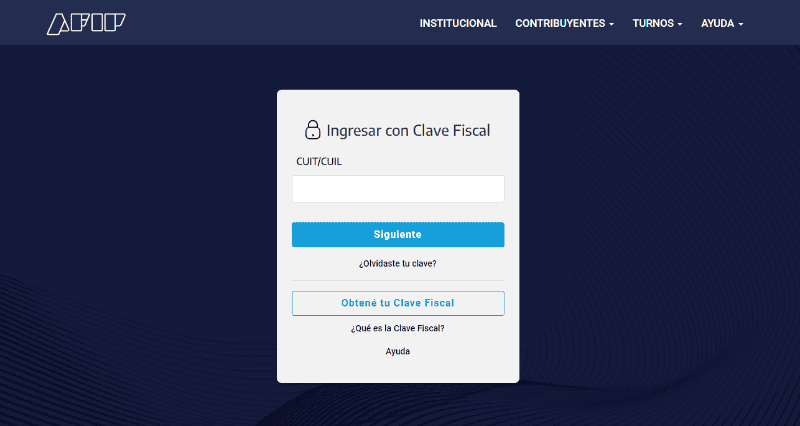The image size is (800, 426).
Task: Open the Ayuda menu in the navbar
Action: click(718, 23)
